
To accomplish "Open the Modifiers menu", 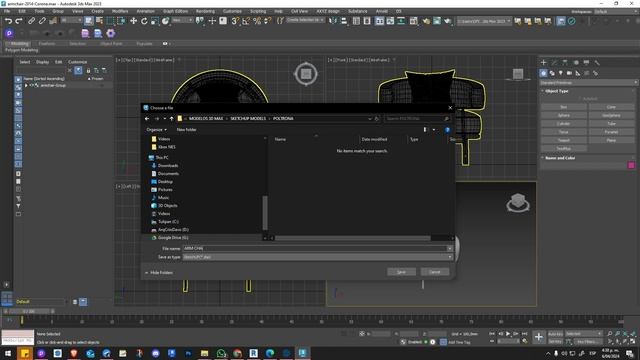I will pos(120,11).
